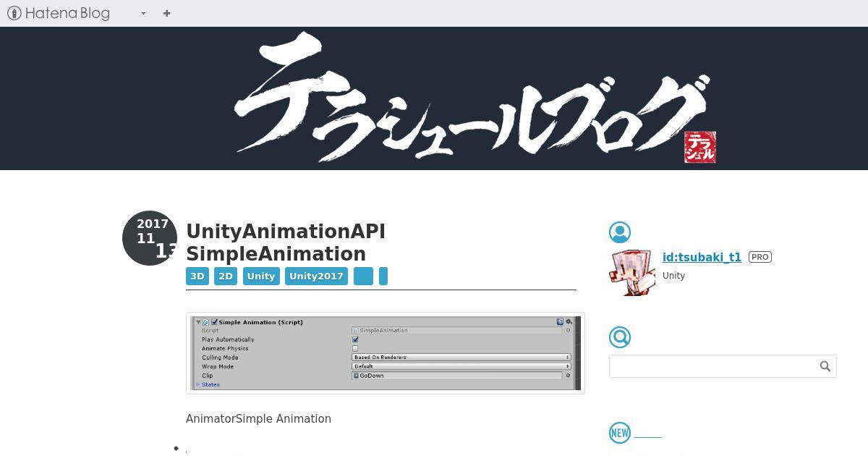The width and height of the screenshot is (868, 456).
Task: Open the dropdown arrow beside Hatena Blog
Action: [143, 13]
